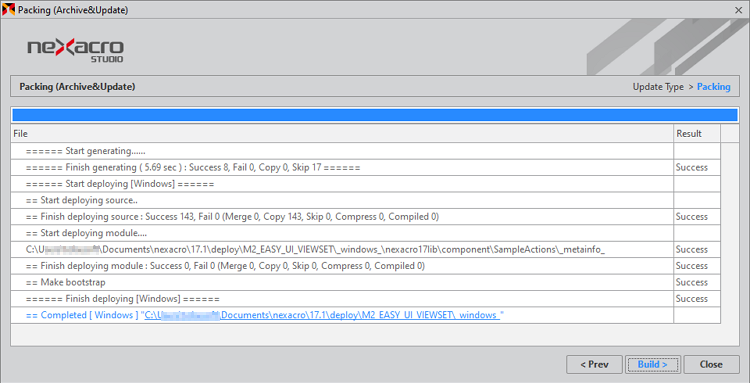This screenshot has width=750, height=383.
Task: Select the Packing breadcrumb step
Action: pos(713,87)
